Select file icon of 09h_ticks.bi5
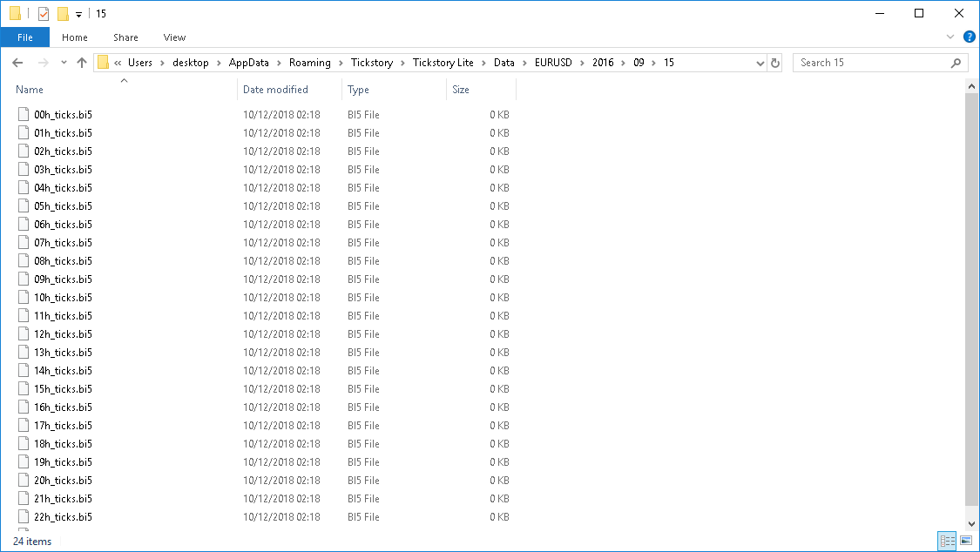The image size is (980, 552). coord(24,279)
